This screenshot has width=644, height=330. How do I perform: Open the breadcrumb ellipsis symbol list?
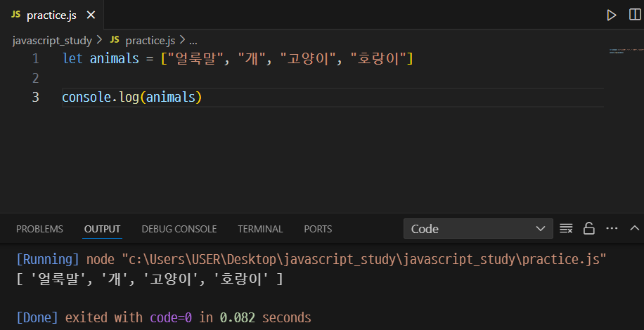click(x=193, y=41)
